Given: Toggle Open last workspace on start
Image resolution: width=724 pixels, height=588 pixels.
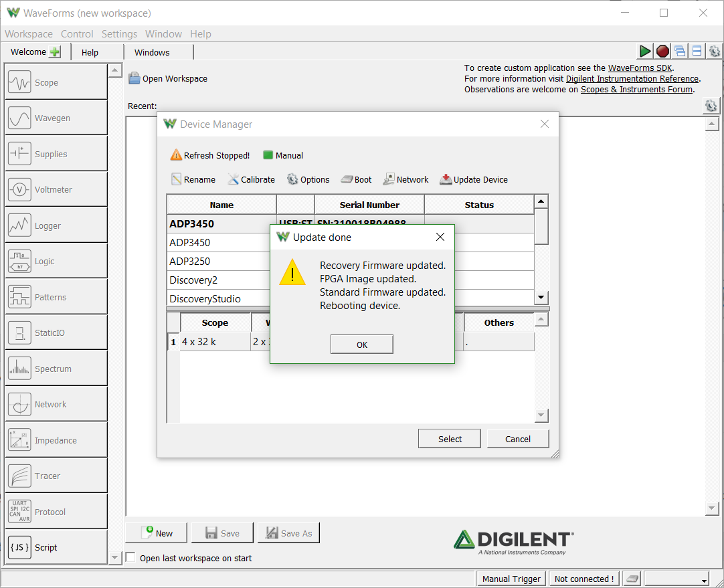Looking at the screenshot, I should (130, 557).
